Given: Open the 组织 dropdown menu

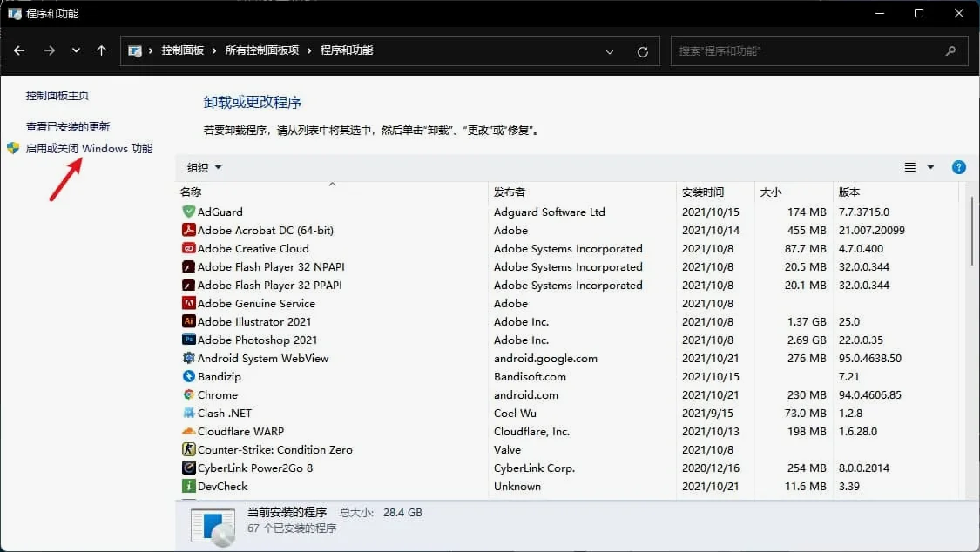Looking at the screenshot, I should pyautogui.click(x=205, y=167).
